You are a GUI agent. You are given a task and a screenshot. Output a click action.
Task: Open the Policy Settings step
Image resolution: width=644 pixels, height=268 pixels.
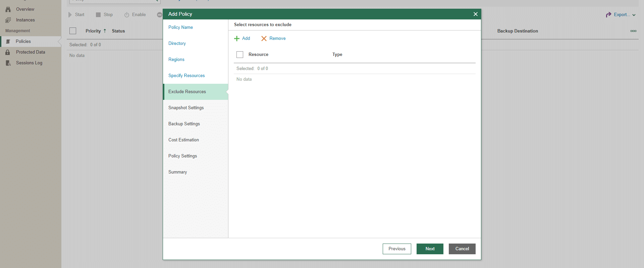196,156
